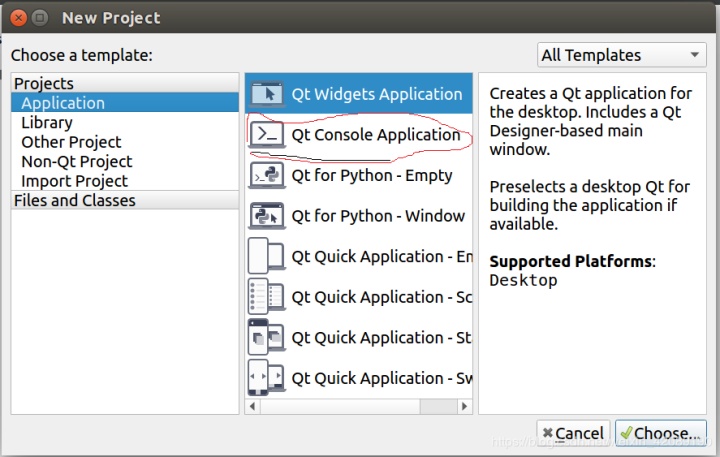The width and height of the screenshot is (720, 457).
Task: Click the Qt for Python - Window icon
Action: pyautogui.click(x=266, y=216)
